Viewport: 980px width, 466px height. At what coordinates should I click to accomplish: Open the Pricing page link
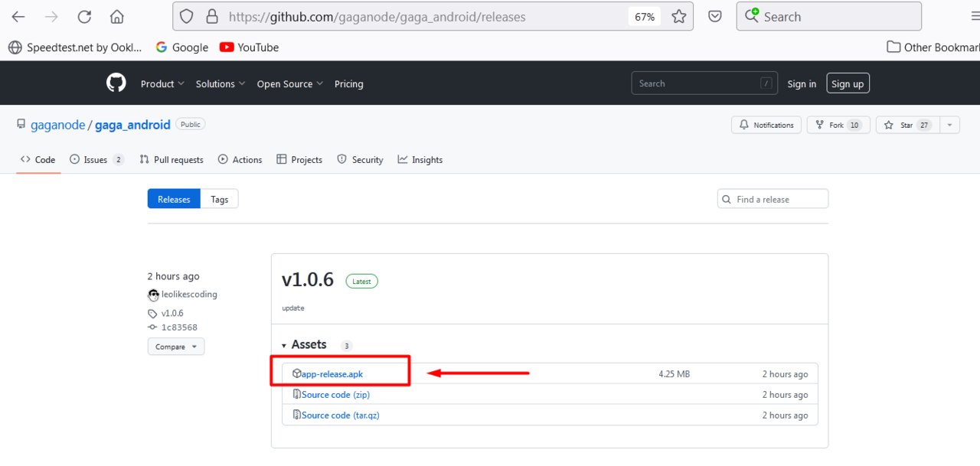point(349,84)
